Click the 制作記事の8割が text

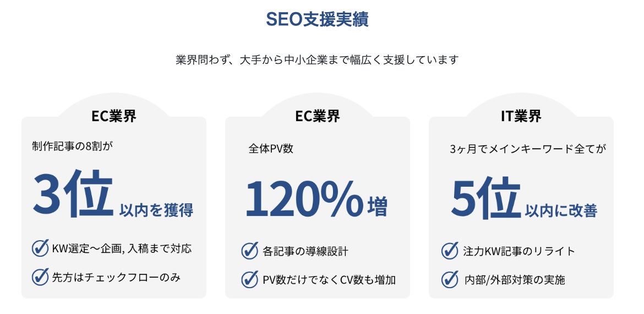click(x=76, y=146)
